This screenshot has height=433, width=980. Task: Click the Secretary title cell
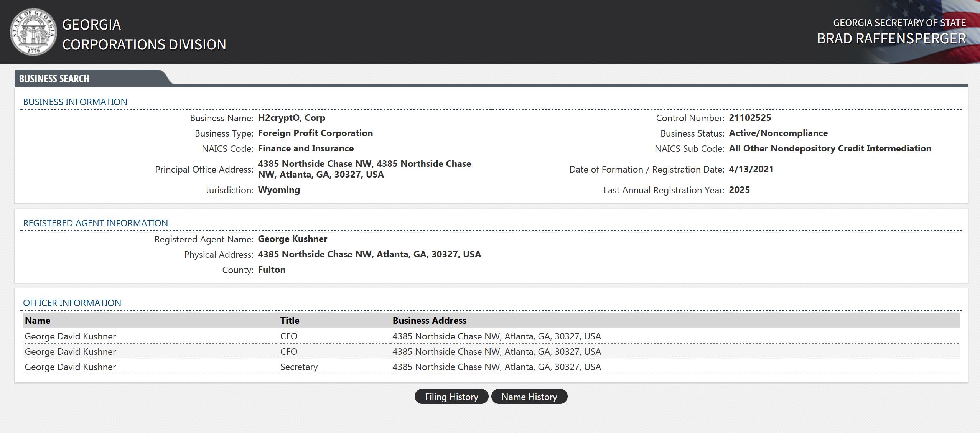(299, 367)
